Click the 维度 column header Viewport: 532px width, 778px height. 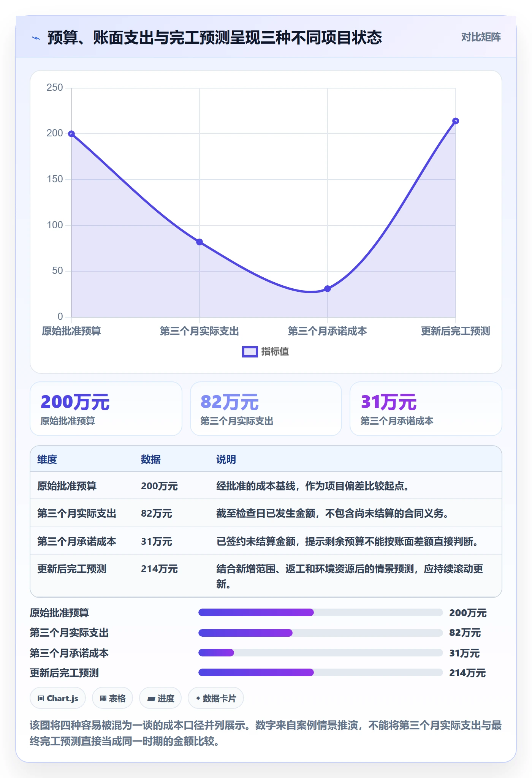(47, 459)
